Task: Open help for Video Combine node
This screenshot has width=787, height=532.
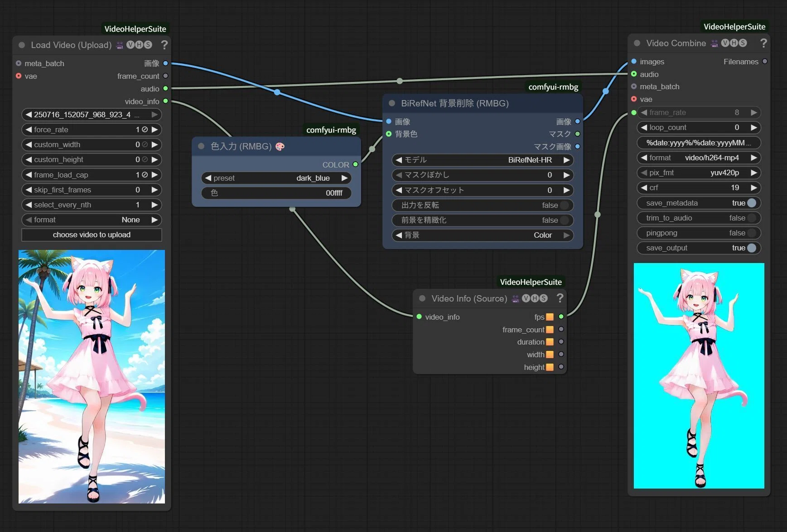Action: [763, 43]
